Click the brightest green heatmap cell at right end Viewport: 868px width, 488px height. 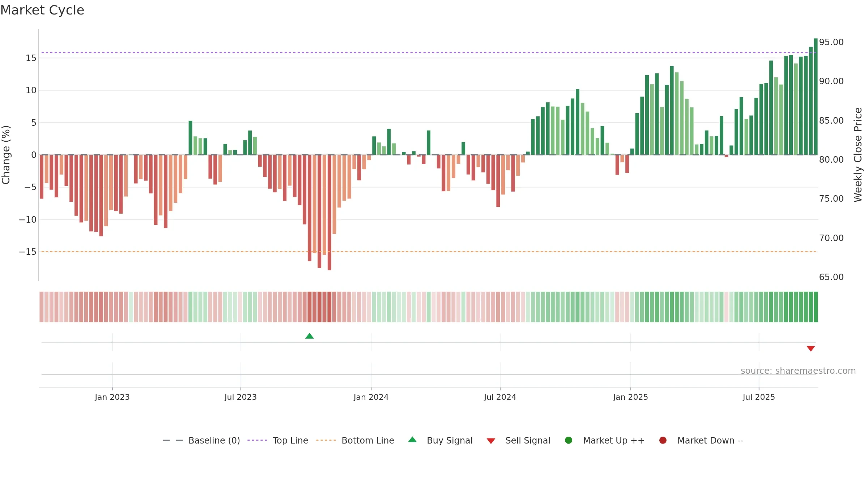[816, 307]
